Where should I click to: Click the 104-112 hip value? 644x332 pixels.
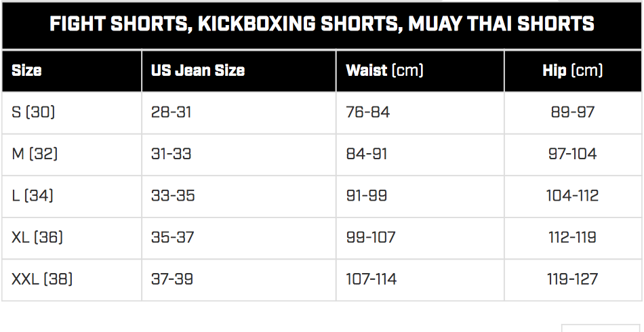tap(573, 196)
